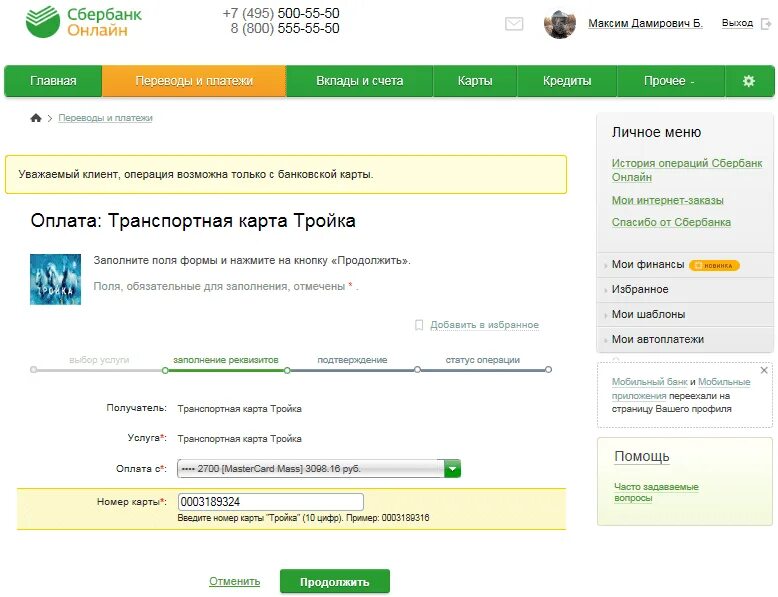Viewport: 778px width, 597px height.
Task: Select the Переводы и платежи tab
Action: [x=194, y=81]
